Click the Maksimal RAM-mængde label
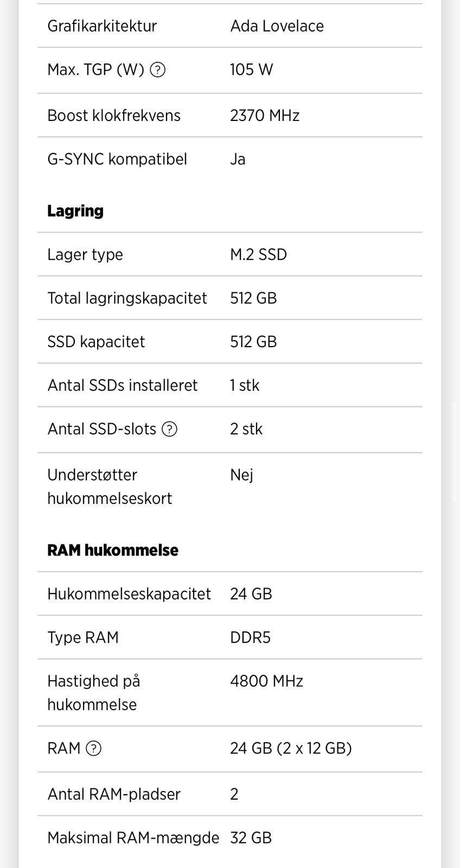460x868 pixels. [133, 838]
